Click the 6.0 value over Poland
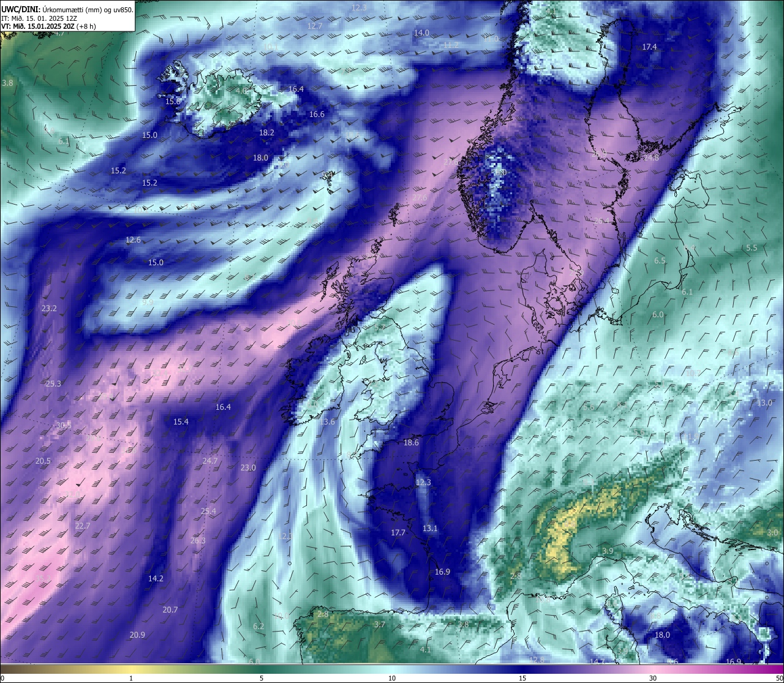The width and height of the screenshot is (784, 683). [x=658, y=315]
